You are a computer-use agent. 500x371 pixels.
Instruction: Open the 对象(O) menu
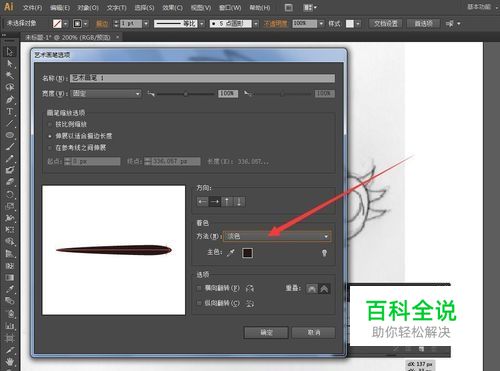[x=88, y=7]
